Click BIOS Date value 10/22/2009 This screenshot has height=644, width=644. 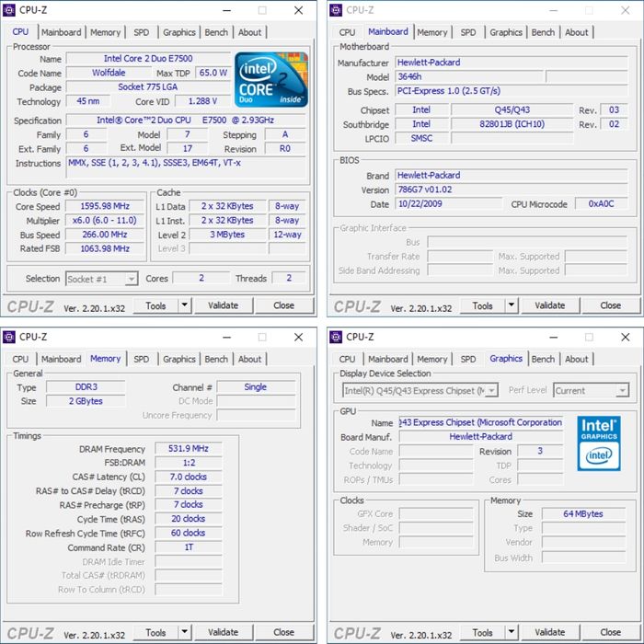(x=449, y=204)
